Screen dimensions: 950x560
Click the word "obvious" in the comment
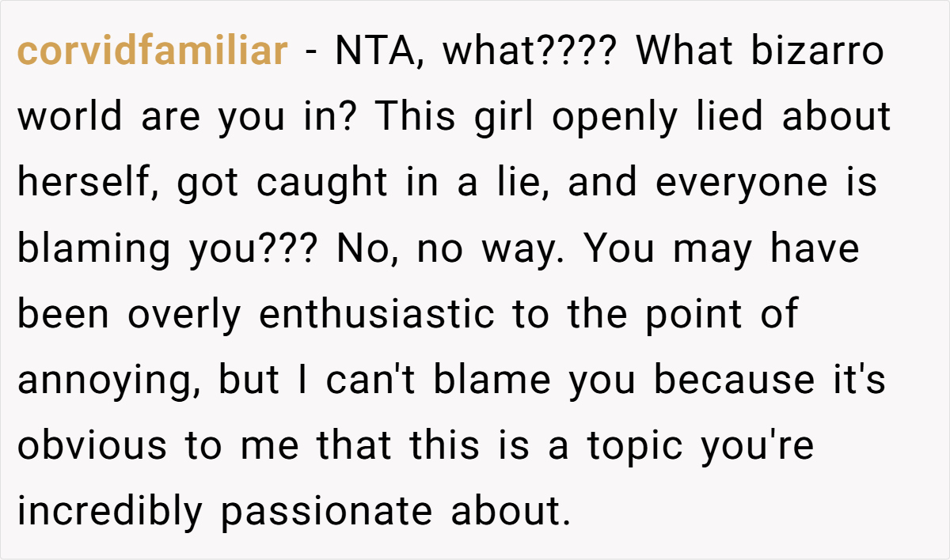93,445
